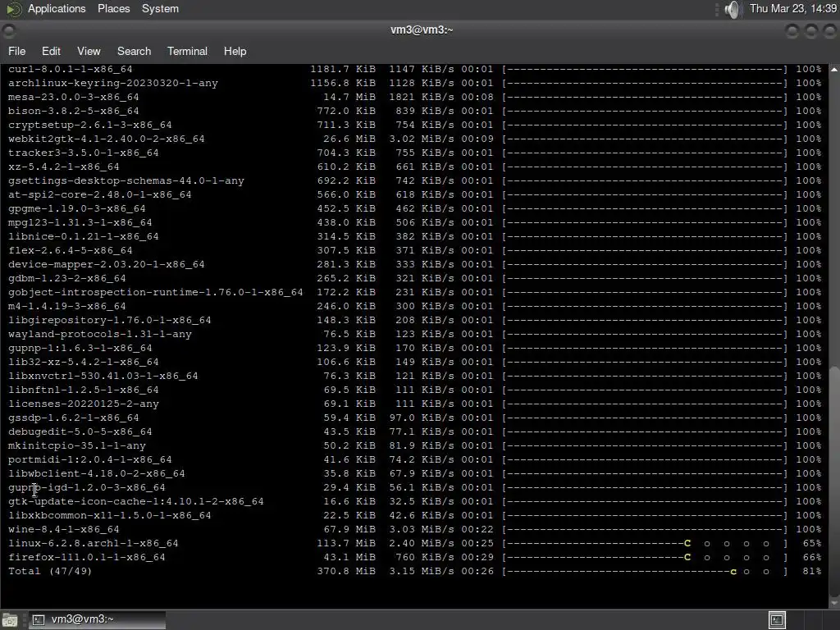Click lib32-xz-5.4.2-1-x86_64 package name

(x=84, y=362)
